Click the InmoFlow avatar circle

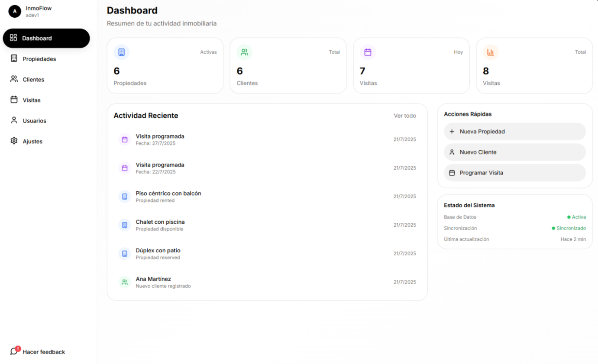(x=14, y=11)
